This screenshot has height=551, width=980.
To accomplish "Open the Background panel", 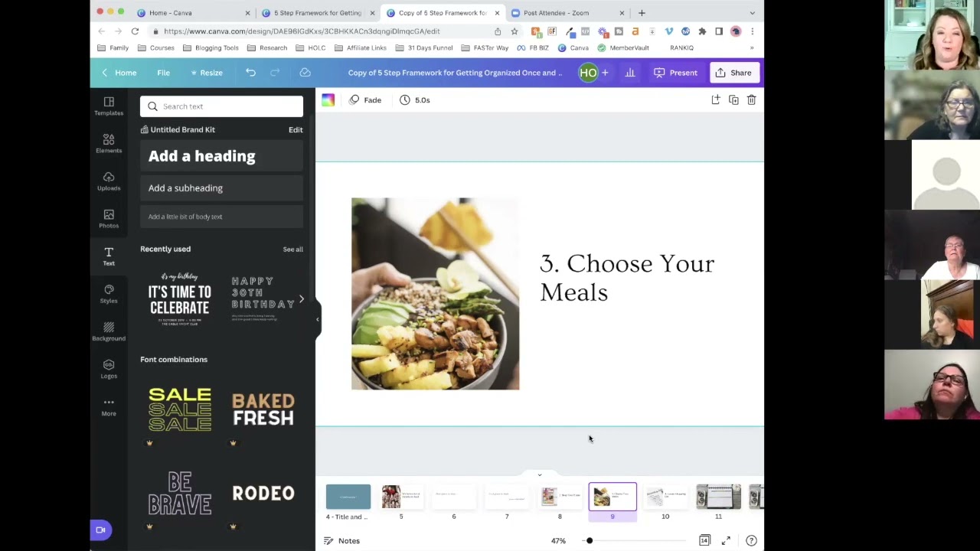I will point(109,331).
